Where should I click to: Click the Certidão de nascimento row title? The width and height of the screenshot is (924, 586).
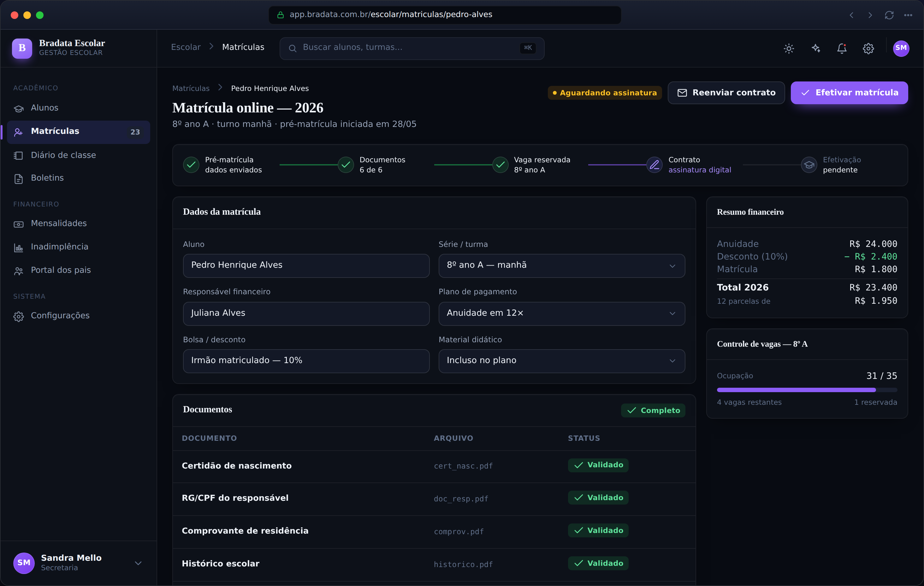(236, 466)
